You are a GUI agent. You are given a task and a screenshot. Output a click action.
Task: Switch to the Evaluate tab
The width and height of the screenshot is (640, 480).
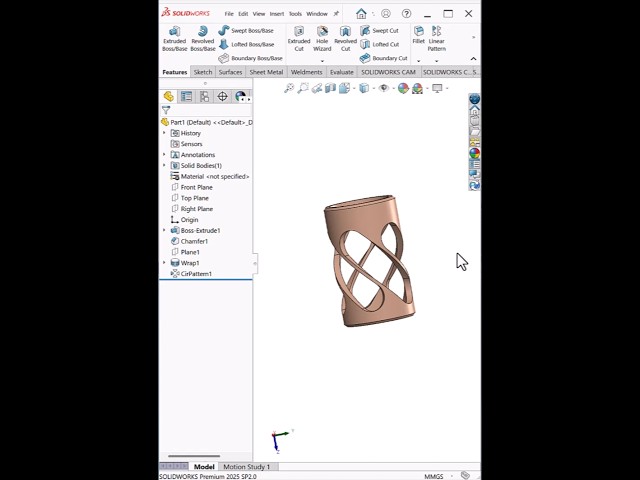342,72
